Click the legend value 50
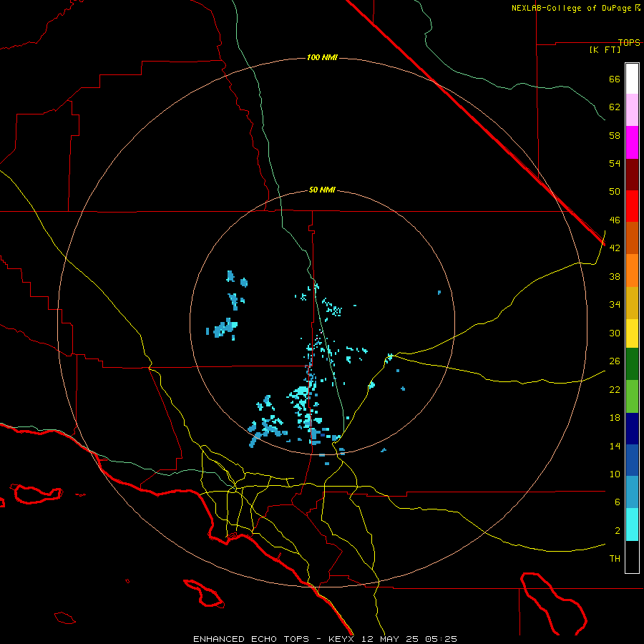The image size is (644, 644). point(615,192)
